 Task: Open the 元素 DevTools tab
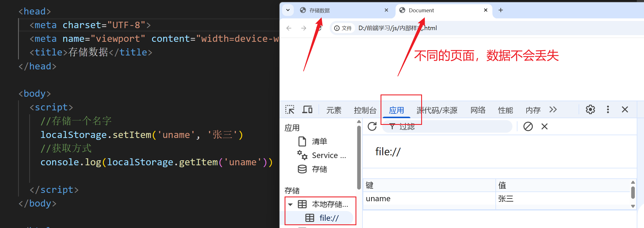334,110
